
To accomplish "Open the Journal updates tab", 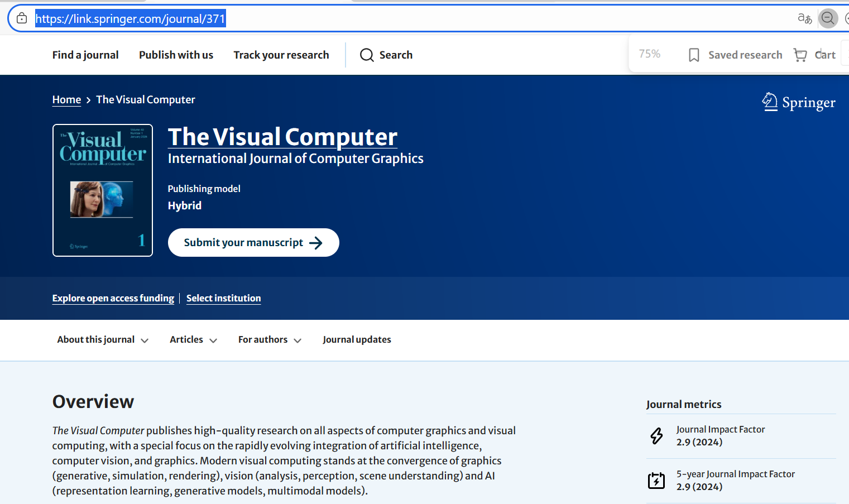I will [x=357, y=340].
